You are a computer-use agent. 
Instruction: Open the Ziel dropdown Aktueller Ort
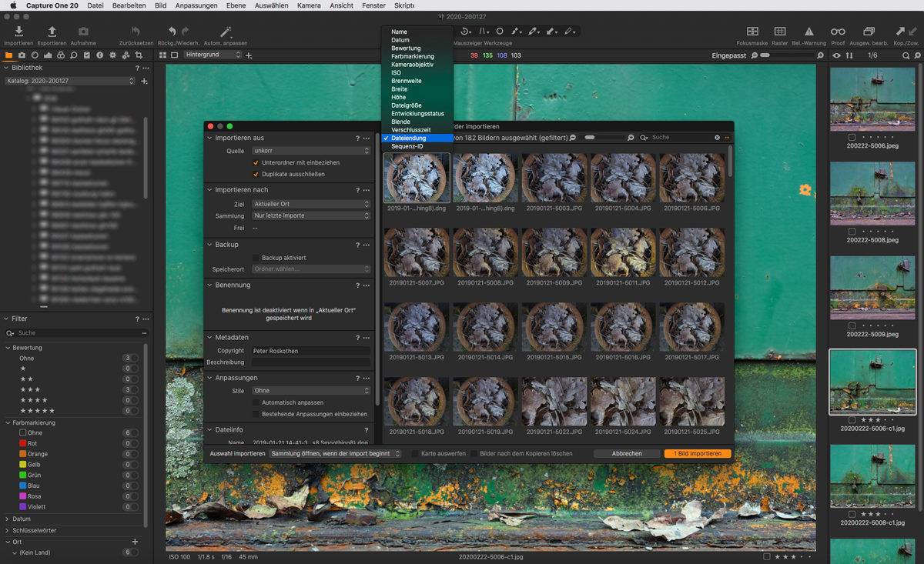(311, 204)
